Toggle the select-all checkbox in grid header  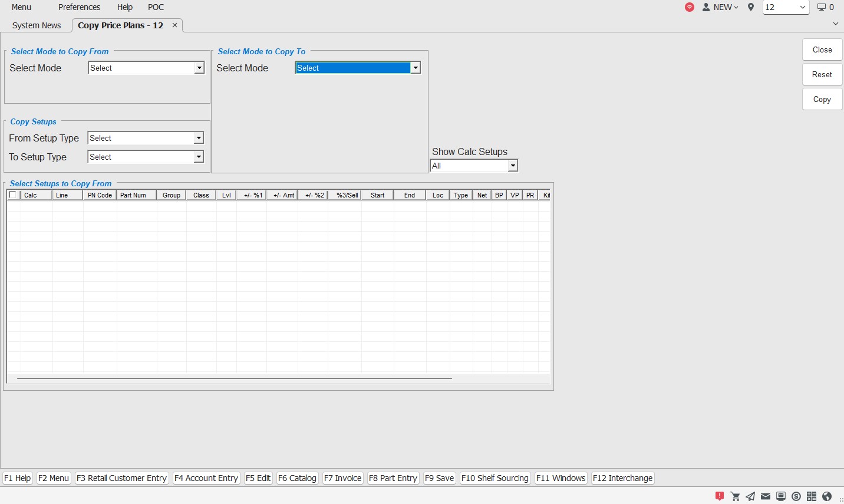point(13,195)
